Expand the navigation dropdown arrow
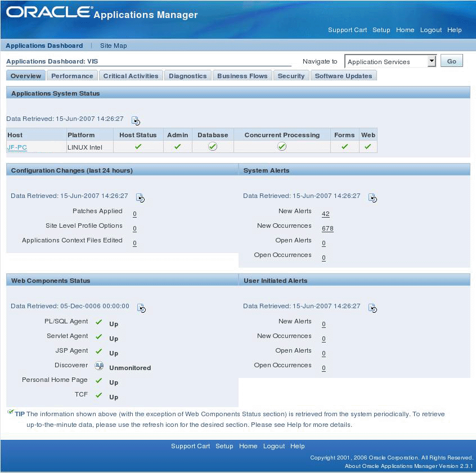Screen dimensions: 476x473 (431, 61)
